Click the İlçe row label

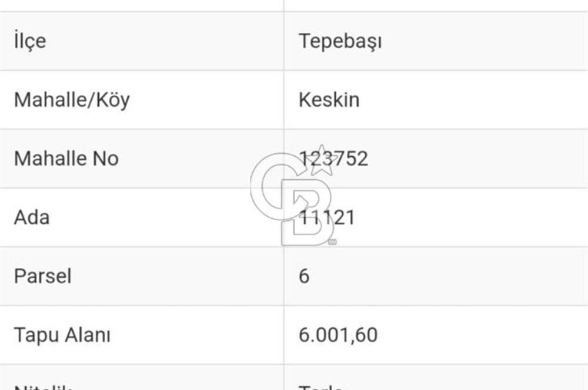coord(29,41)
